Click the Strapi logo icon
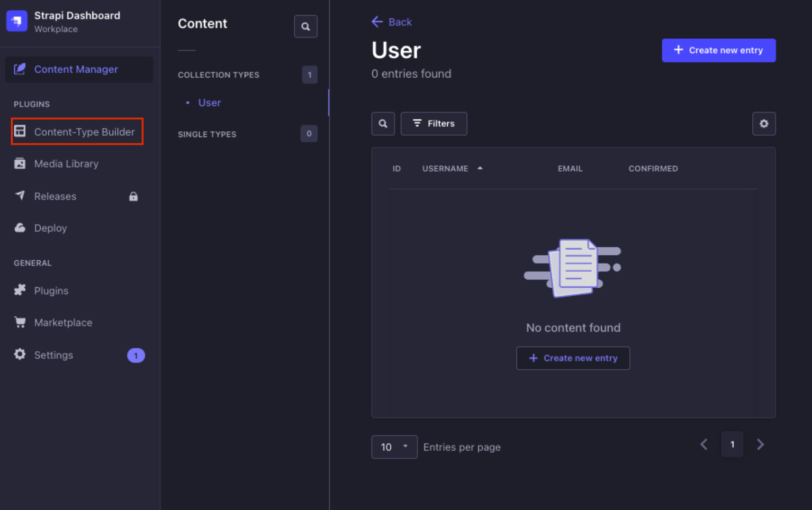The image size is (812, 510). click(x=17, y=21)
